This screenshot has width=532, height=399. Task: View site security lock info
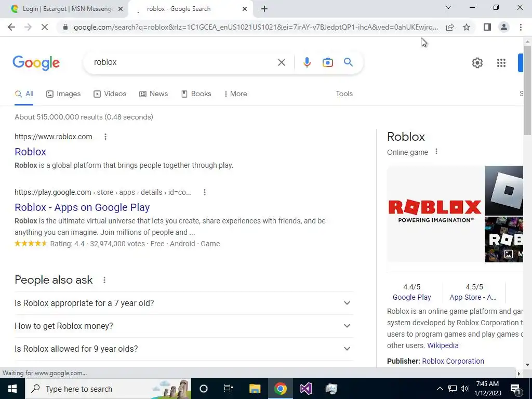[x=65, y=27]
